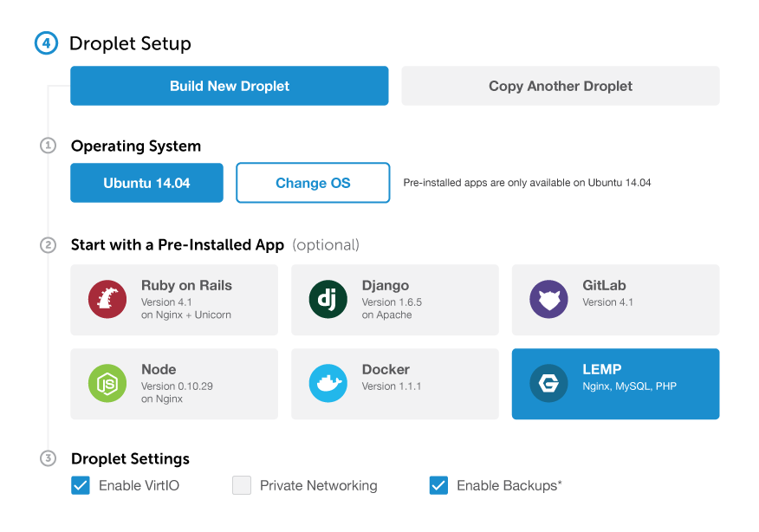Click the Droplet Settings heading
The width and height of the screenshot is (759, 532).
tap(130, 458)
